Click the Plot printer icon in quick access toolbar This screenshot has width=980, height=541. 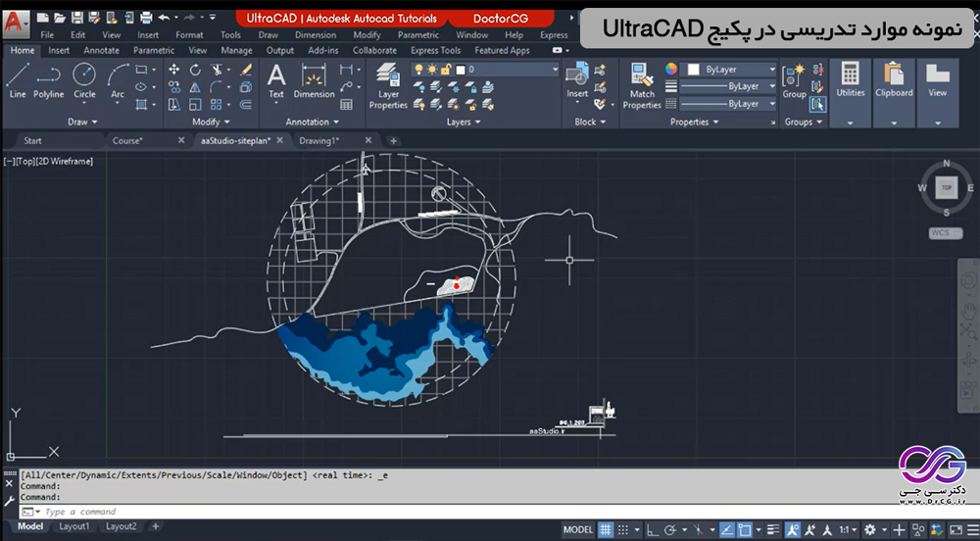coord(146,18)
